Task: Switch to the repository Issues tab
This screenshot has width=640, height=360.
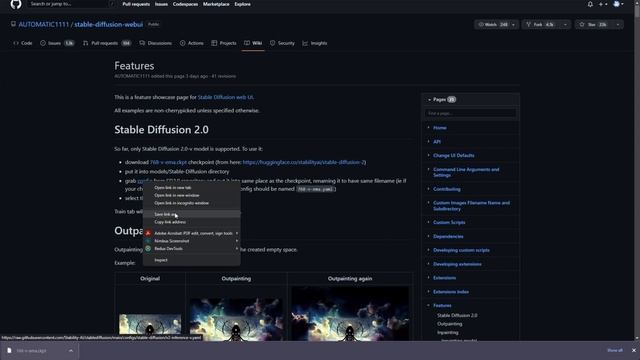Action: pyautogui.click(x=57, y=43)
